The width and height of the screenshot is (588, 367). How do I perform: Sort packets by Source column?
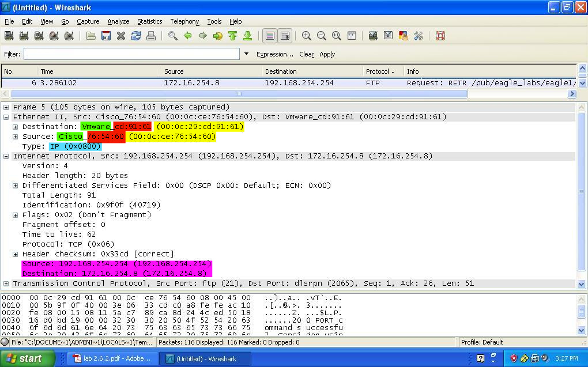[211, 71]
